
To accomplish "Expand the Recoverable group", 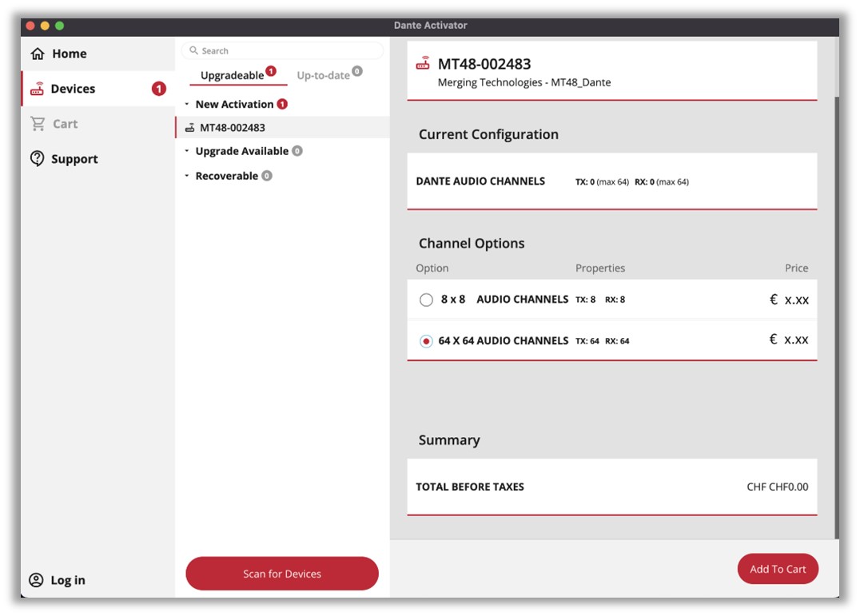I will (187, 176).
